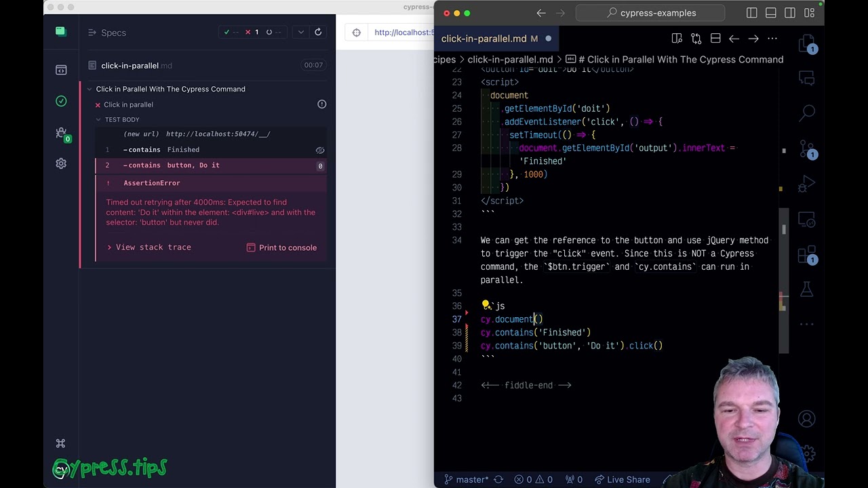Click the failed tests count in Cypress stats

click(x=252, y=32)
